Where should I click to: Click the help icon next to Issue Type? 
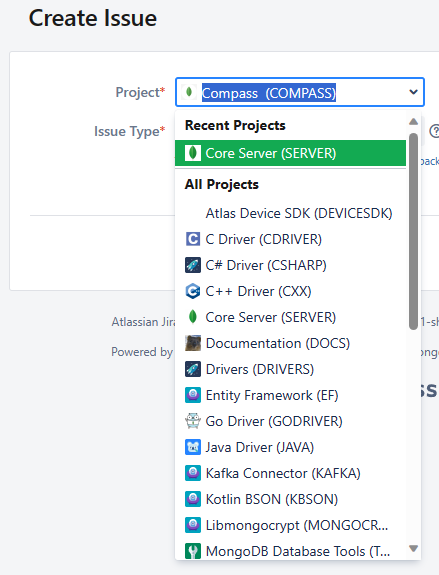434,131
